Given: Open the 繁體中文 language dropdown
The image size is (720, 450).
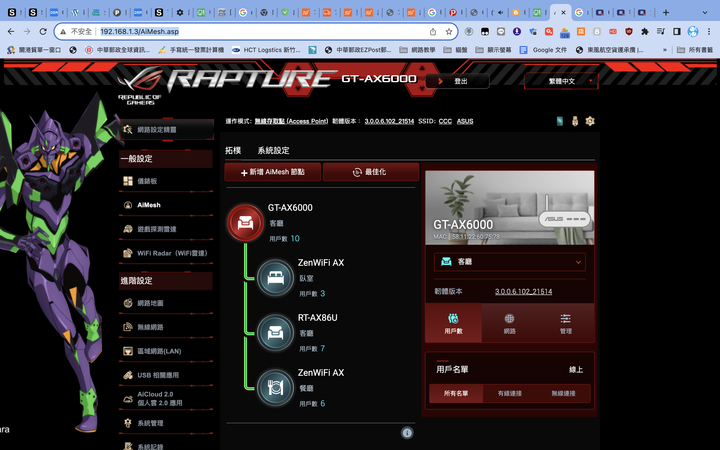Looking at the screenshot, I should [x=562, y=81].
